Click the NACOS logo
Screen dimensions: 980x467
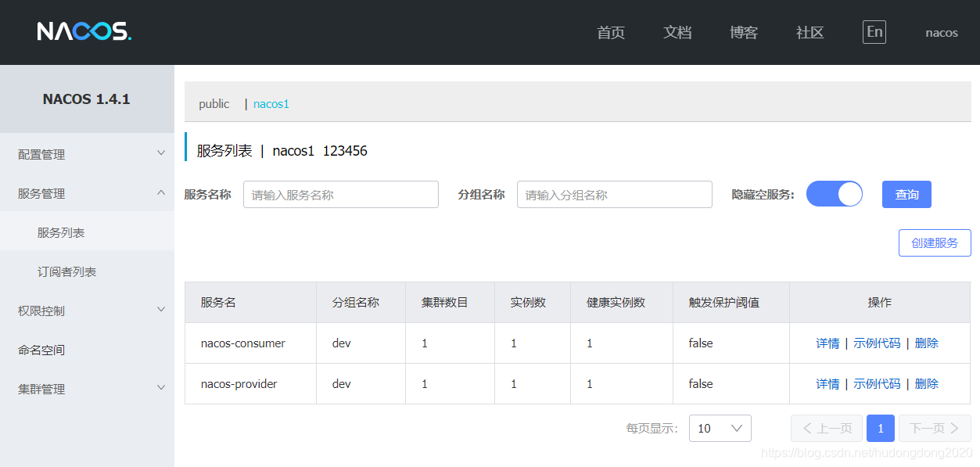coord(84,31)
